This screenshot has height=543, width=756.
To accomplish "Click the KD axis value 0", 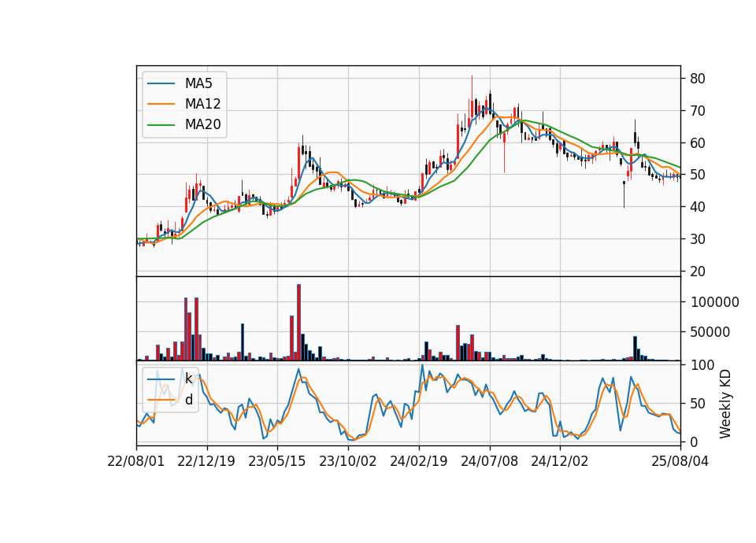I will [x=694, y=441].
